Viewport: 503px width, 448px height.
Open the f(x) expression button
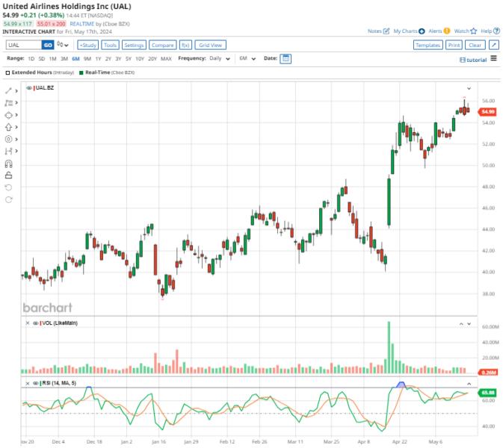tap(185, 45)
